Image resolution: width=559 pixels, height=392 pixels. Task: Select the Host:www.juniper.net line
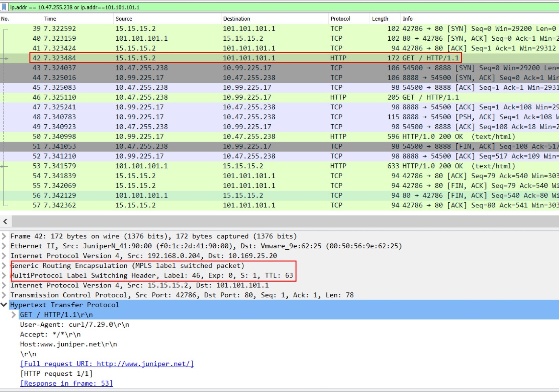[x=68, y=344]
